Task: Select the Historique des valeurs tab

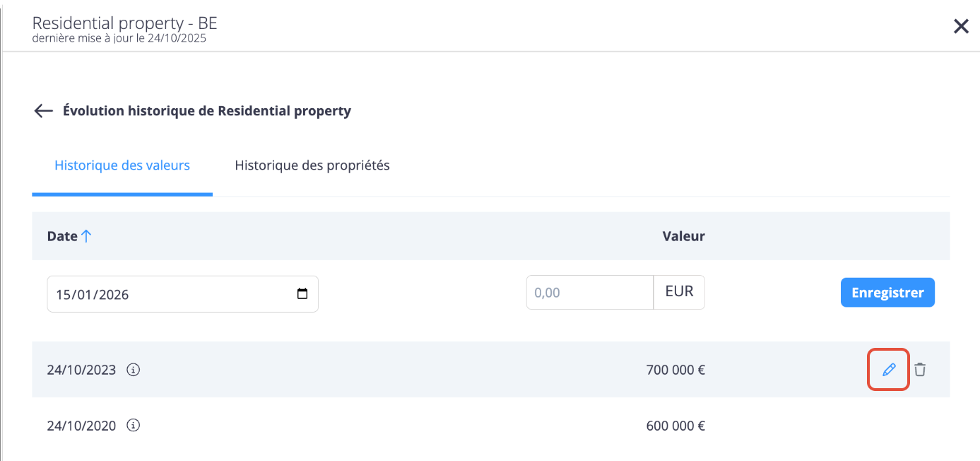Action: 122,165
